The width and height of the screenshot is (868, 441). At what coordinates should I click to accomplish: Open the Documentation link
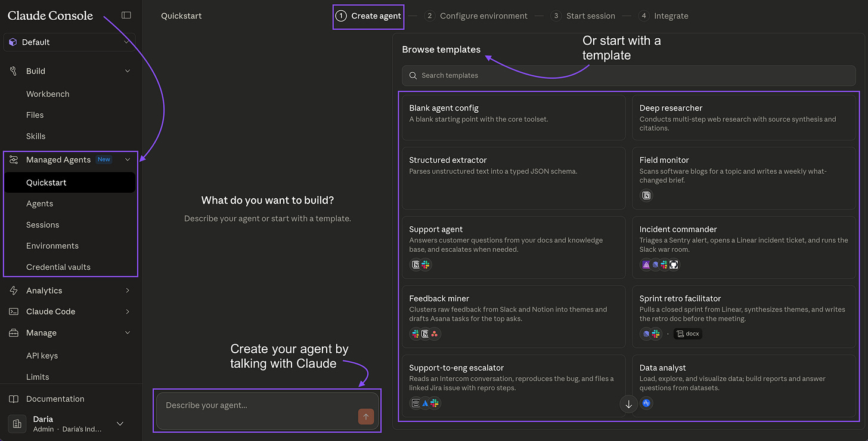click(x=55, y=399)
